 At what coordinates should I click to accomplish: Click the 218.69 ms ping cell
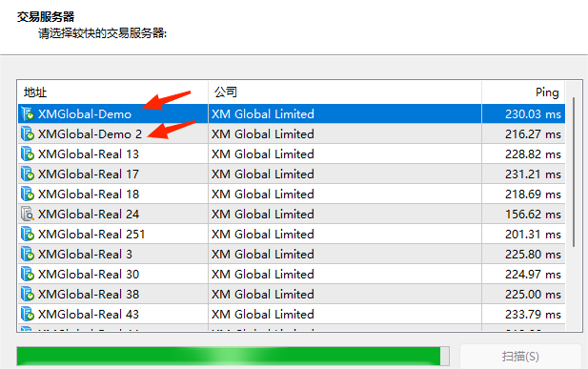[x=523, y=194]
